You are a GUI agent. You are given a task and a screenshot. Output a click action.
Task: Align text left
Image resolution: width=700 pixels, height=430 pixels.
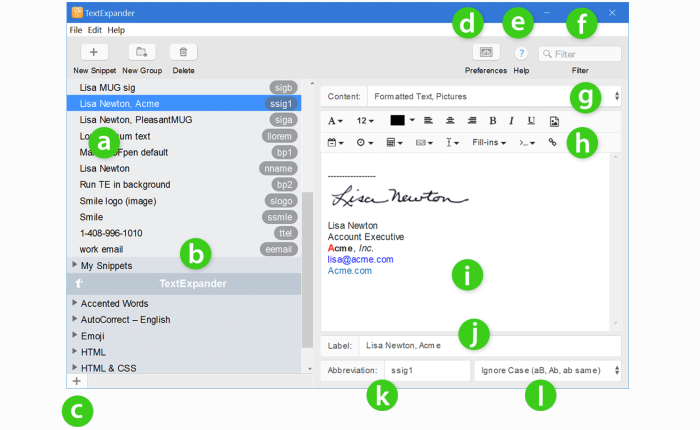point(428,121)
